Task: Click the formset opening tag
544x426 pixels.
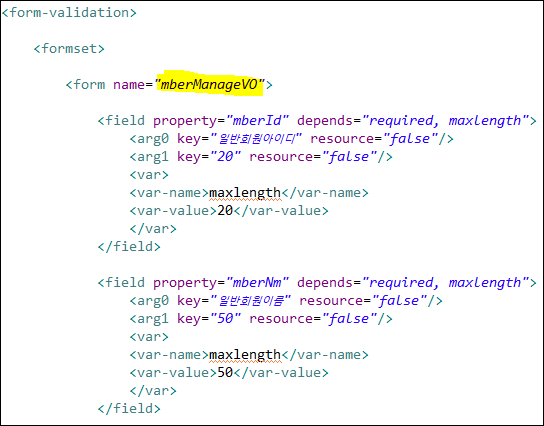Action: pos(69,49)
